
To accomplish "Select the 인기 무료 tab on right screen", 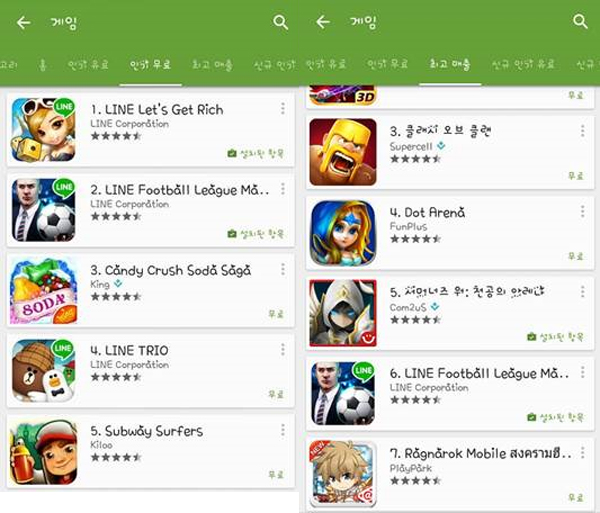I will tap(388, 64).
